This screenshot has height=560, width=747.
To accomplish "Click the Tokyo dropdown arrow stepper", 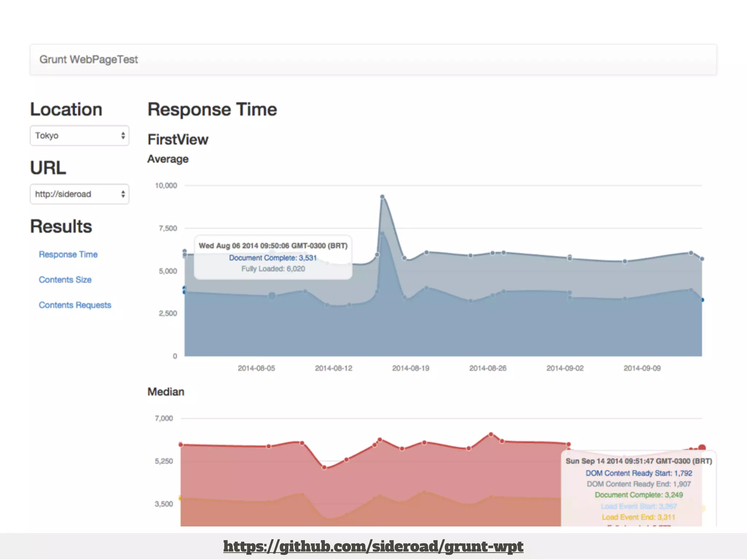I will [x=123, y=136].
